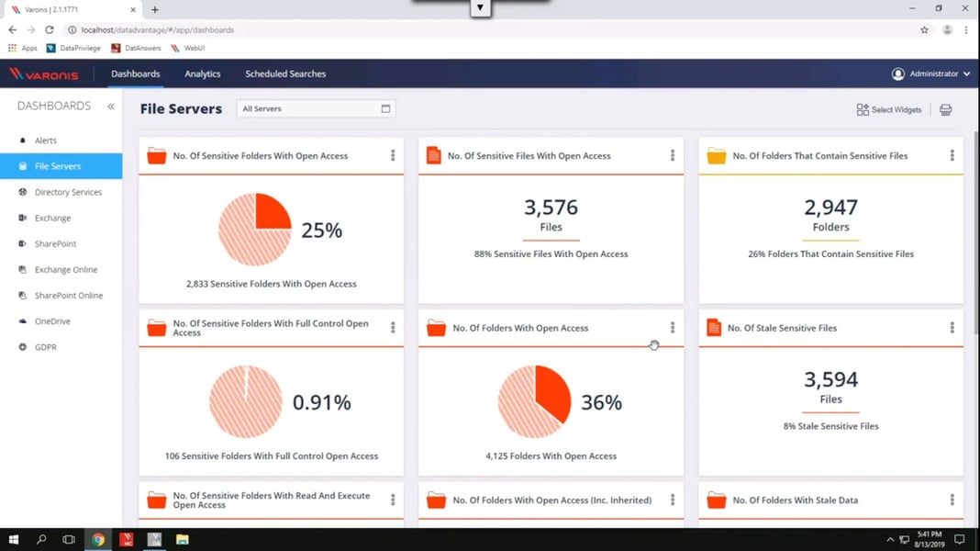
Task: Click the browser refresh icon
Action: click(x=49, y=29)
